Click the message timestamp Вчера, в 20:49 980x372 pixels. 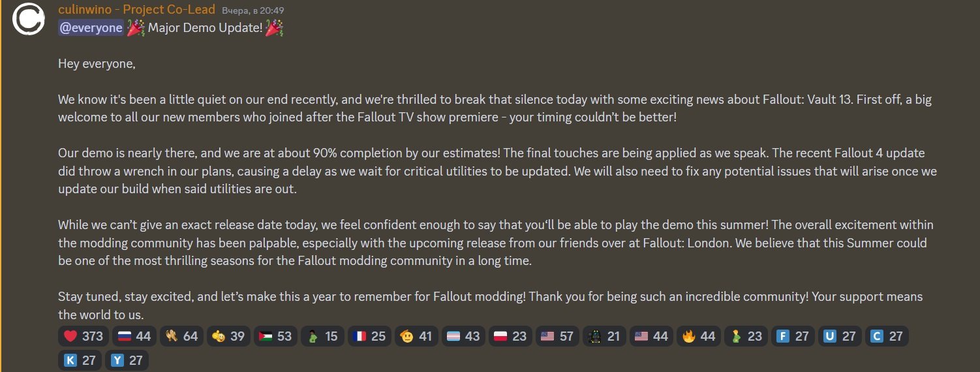253,11
